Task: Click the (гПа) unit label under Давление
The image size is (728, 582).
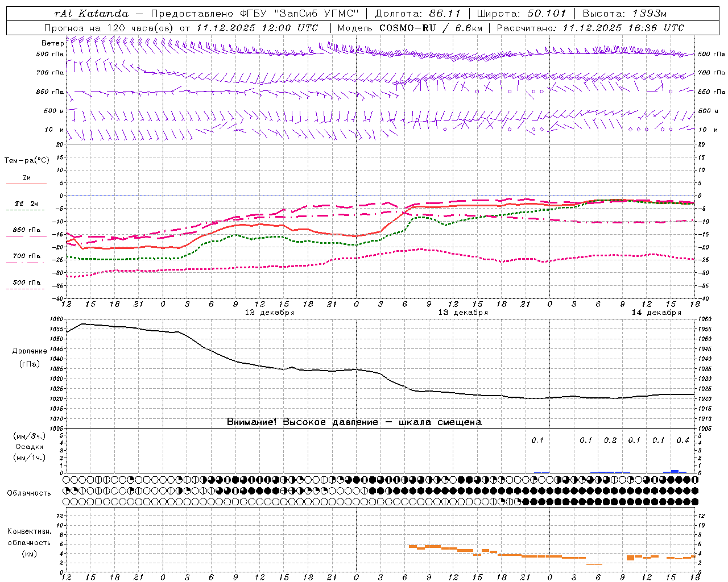Action: [x=29, y=364]
